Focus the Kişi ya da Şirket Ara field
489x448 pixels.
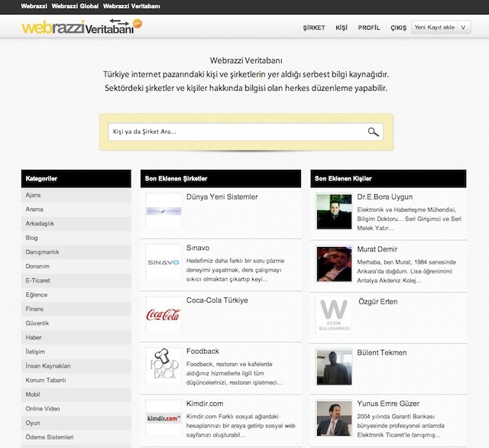click(237, 131)
